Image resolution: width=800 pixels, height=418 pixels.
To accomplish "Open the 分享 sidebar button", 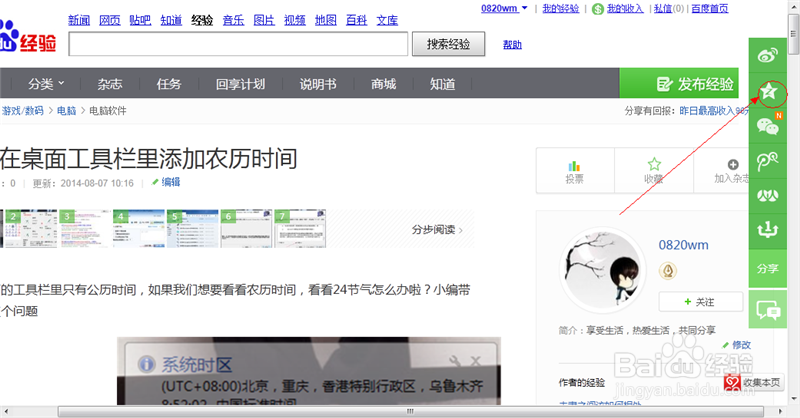I will pos(768,268).
